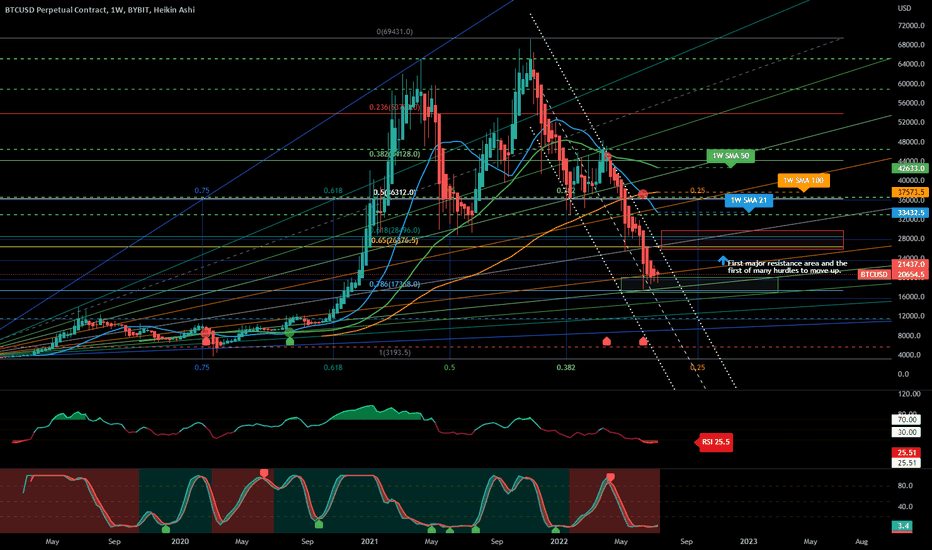This screenshot has width=932, height=550.
Task: Click the 'First major resistance area' text annotation
Action: [x=788, y=267]
